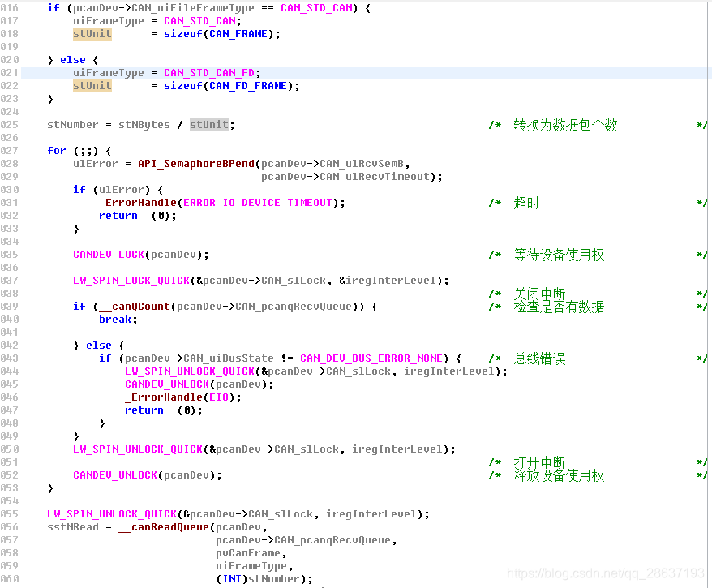Click sizeof(CAN_FRAME) expression
This screenshot has height=588, width=712.
click(x=218, y=34)
